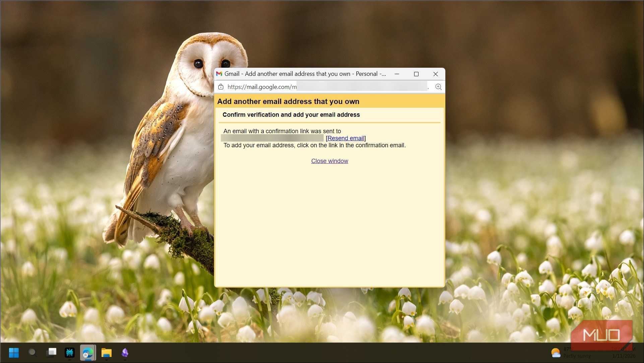Click the 'Confirm verification and add your email address' text
Screen dimensions: 644x363
[x=291, y=115]
